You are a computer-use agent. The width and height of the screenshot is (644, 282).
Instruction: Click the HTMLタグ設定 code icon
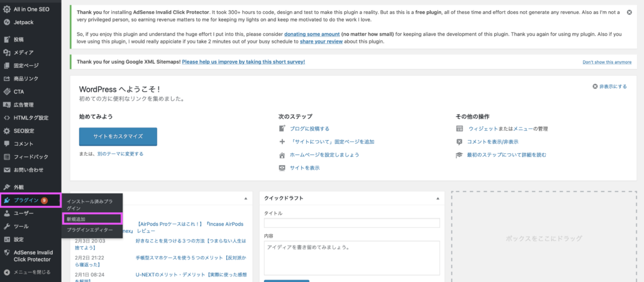pos(6,118)
